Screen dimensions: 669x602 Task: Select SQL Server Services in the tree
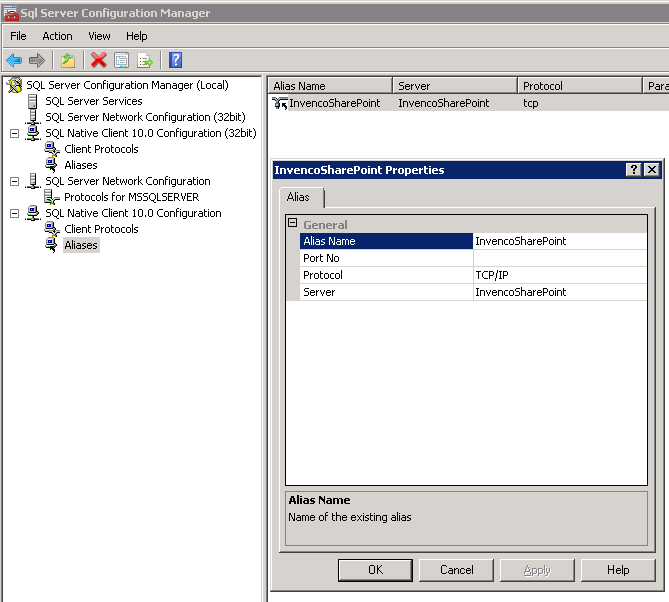point(93,101)
